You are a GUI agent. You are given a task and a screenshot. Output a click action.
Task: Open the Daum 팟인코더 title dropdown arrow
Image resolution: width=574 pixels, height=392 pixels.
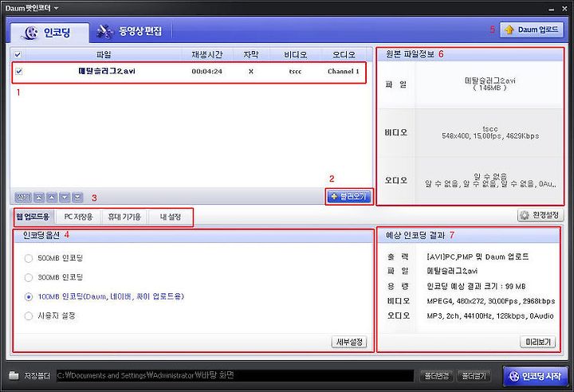click(56, 8)
